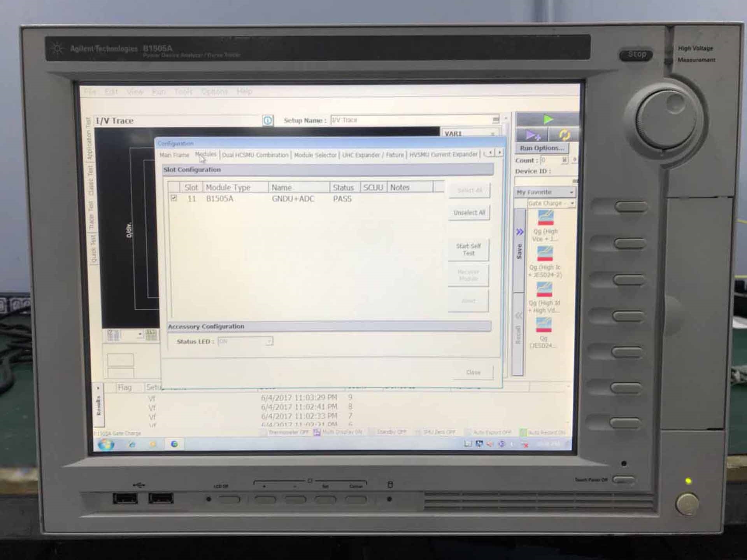
Task: Click the Unselect All button
Action: pyautogui.click(x=469, y=213)
